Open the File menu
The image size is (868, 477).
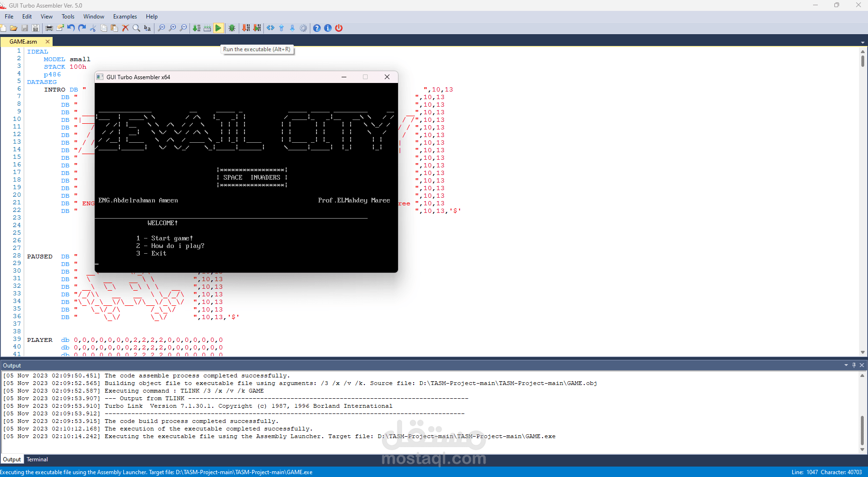coord(9,17)
